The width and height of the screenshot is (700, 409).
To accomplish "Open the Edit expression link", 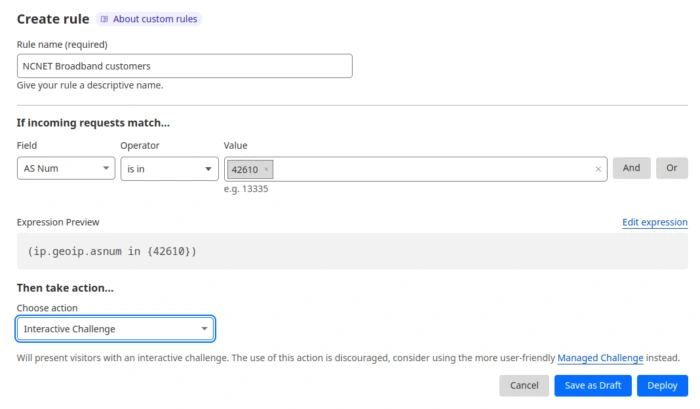I will pos(654,222).
